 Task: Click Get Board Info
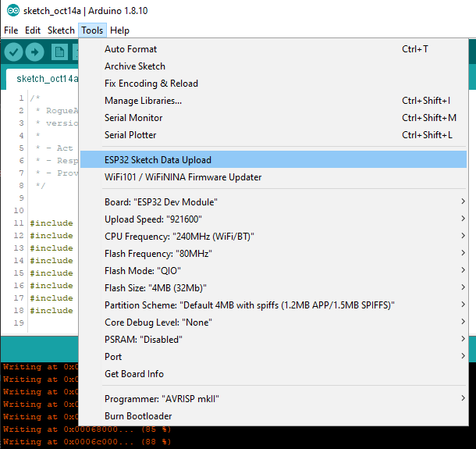273,373
